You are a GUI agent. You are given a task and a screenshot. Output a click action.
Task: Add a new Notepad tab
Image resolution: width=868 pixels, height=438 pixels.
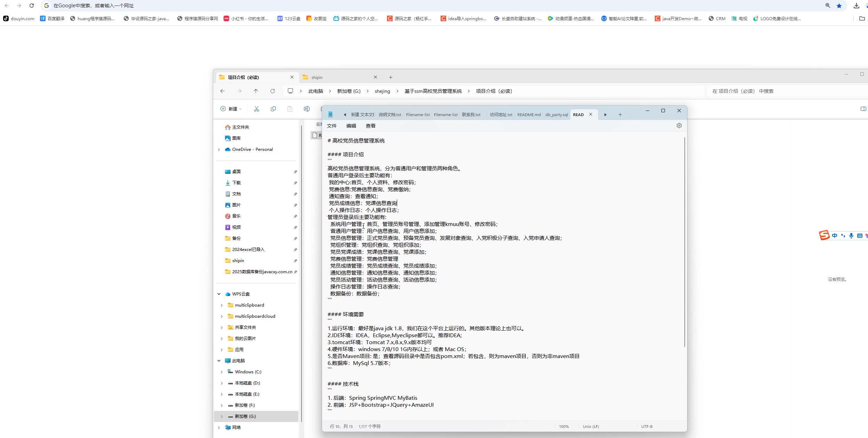(x=620, y=115)
